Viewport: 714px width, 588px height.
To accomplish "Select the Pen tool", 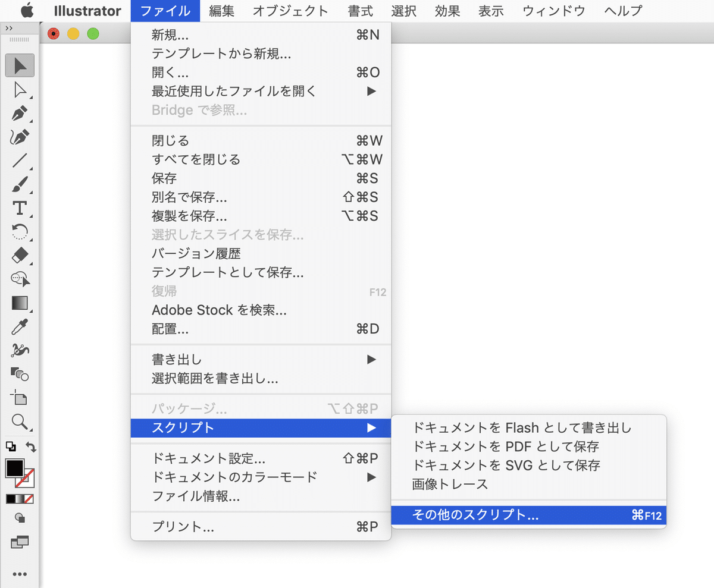I will point(20,113).
